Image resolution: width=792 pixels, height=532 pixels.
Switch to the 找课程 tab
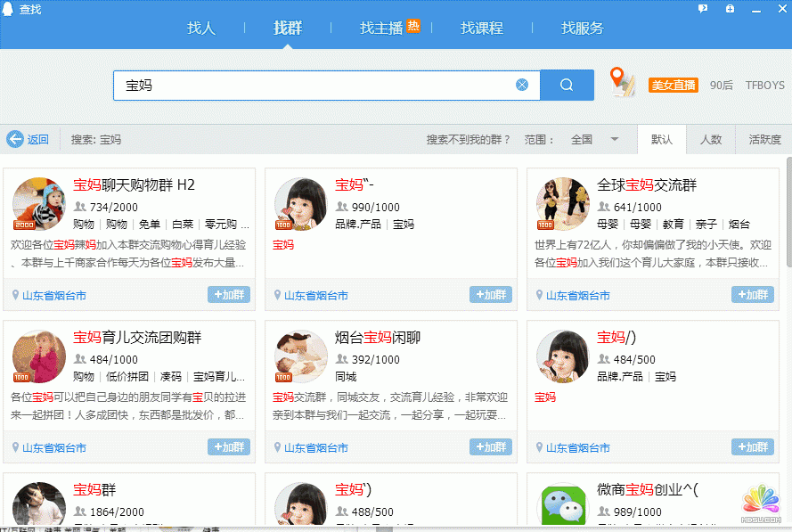(x=482, y=28)
